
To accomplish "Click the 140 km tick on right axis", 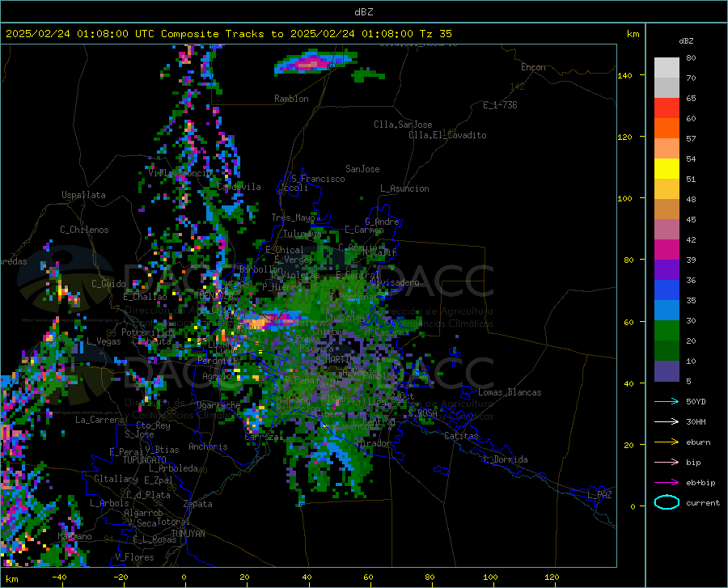I will pos(624,75).
